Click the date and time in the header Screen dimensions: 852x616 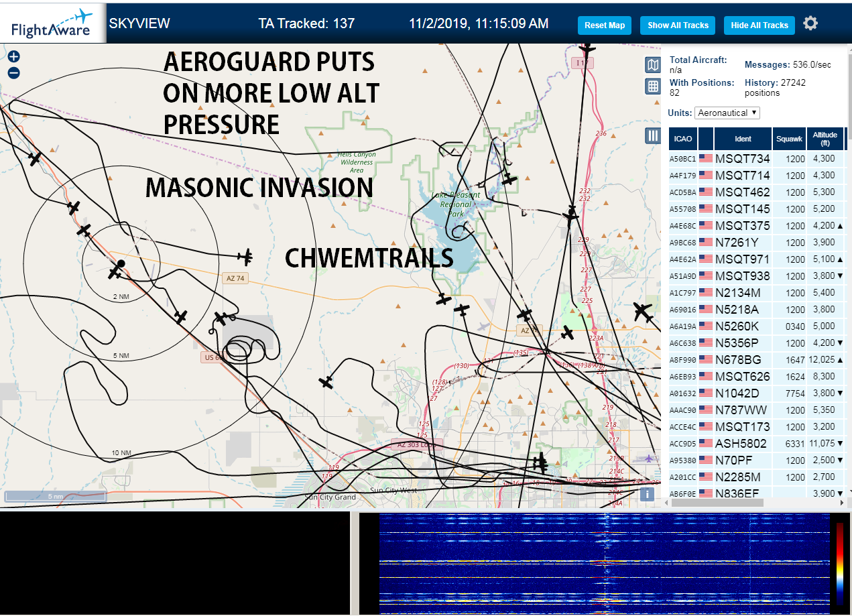pos(479,23)
